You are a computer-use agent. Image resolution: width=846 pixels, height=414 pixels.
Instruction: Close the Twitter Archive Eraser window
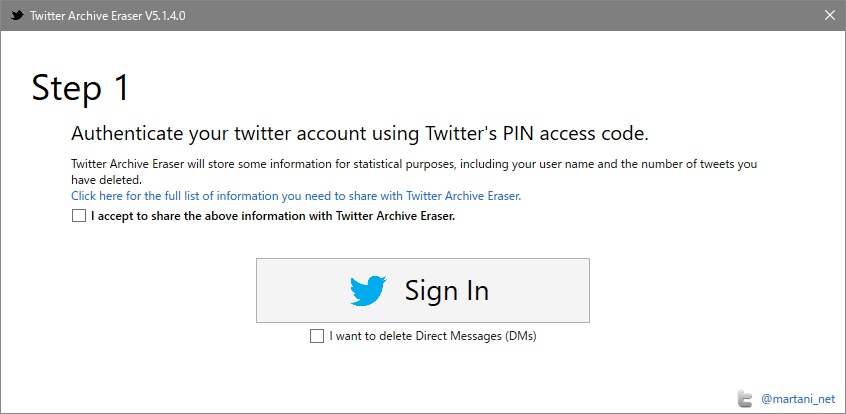(x=830, y=15)
